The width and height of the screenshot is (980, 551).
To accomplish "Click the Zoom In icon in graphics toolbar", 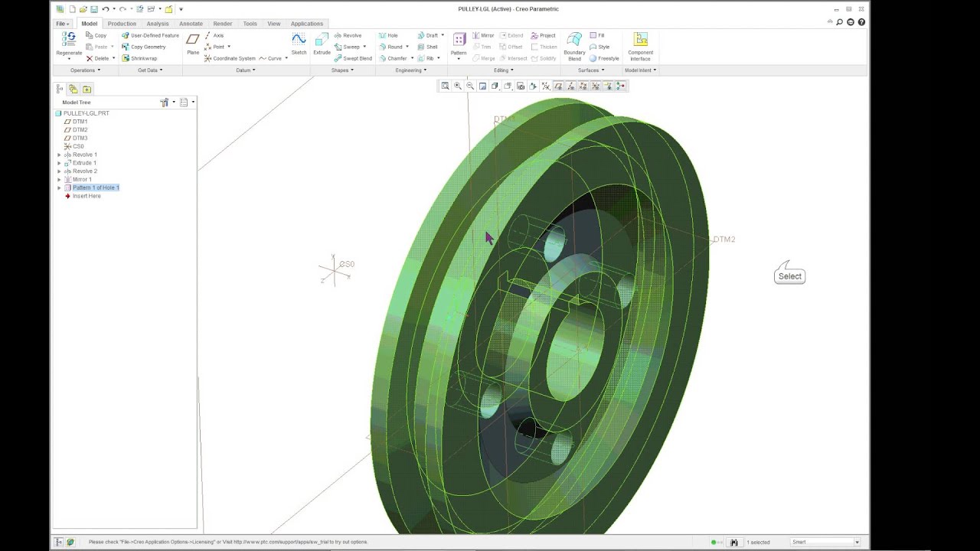I will 458,86.
